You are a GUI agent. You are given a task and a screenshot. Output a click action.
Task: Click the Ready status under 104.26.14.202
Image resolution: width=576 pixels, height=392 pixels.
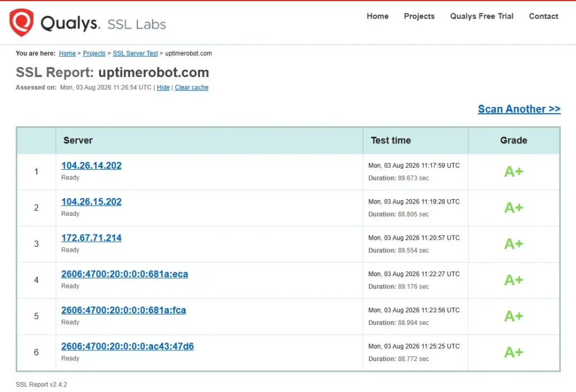coord(70,178)
